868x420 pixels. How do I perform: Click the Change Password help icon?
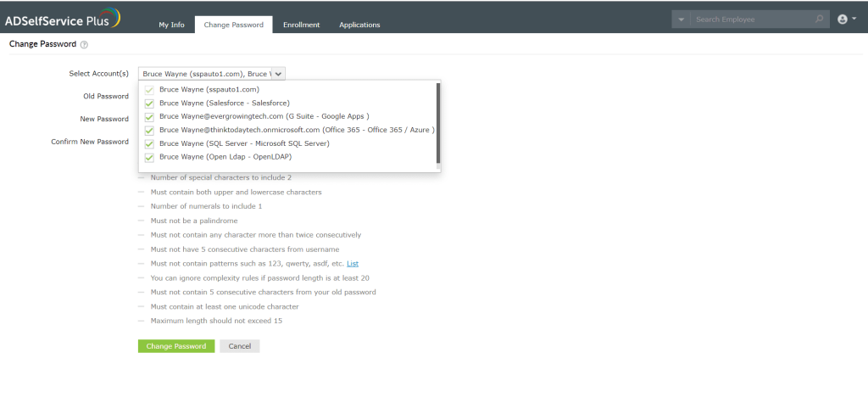tap(84, 44)
